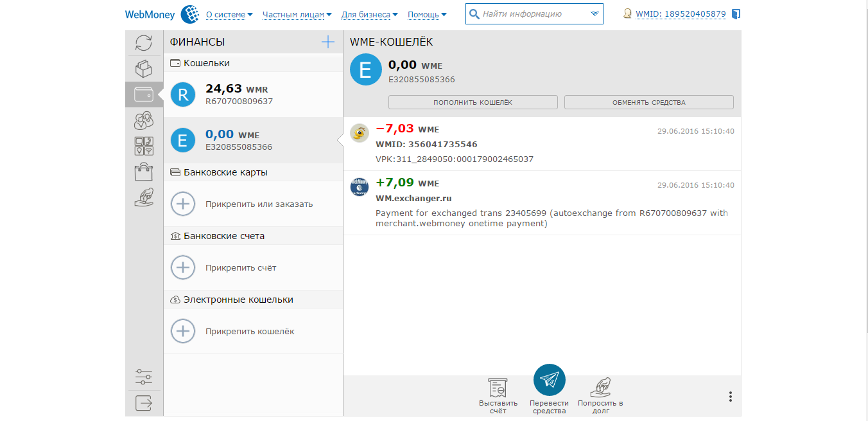Click the ОБМЕНЯТЬ СРЕДСТВА button
The height and width of the screenshot is (421, 868).
click(648, 102)
